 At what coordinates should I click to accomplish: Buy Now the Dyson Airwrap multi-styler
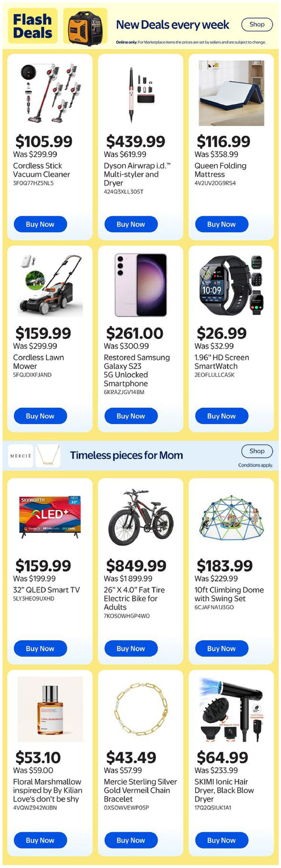point(131,224)
